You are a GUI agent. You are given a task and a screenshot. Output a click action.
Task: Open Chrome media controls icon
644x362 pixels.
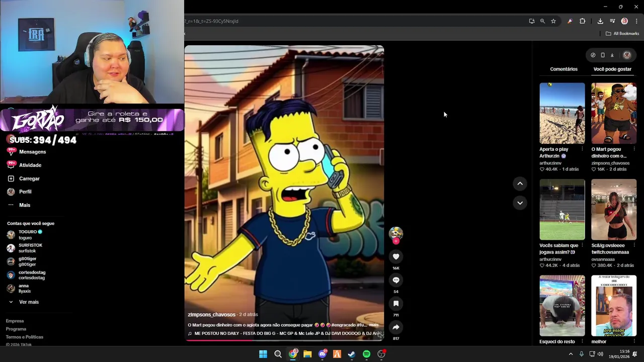point(612,21)
